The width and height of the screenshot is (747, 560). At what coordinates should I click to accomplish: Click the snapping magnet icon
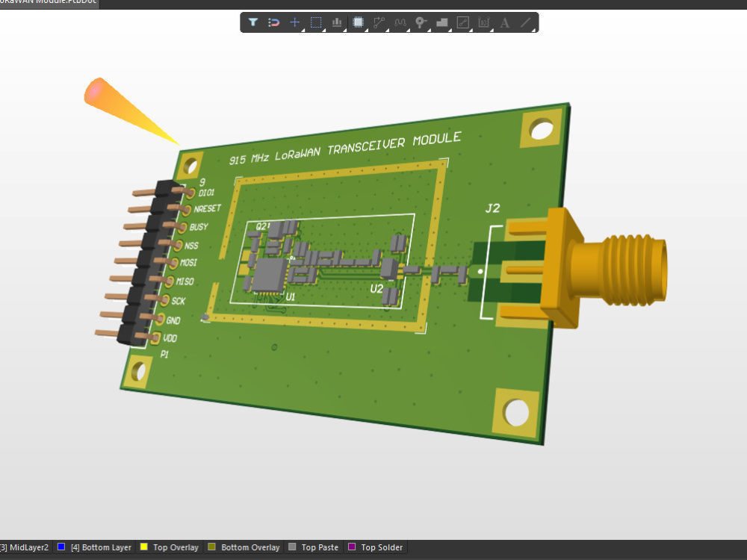tap(273, 22)
